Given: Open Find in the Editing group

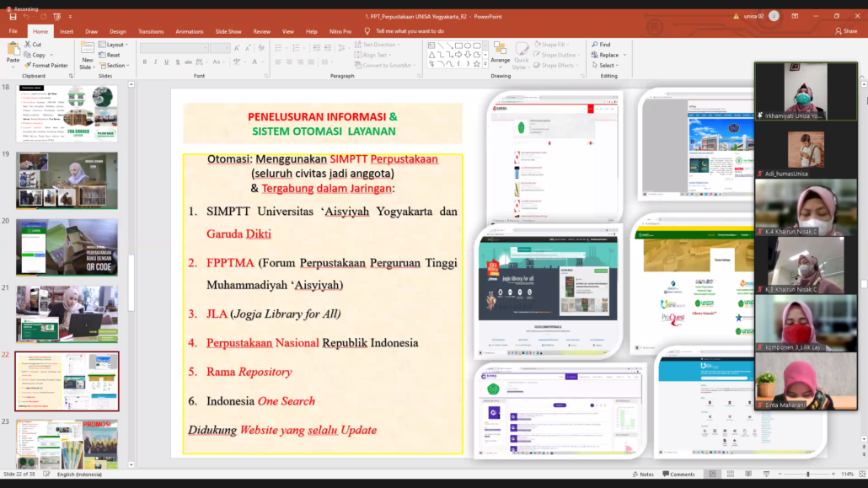Looking at the screenshot, I should [601, 45].
